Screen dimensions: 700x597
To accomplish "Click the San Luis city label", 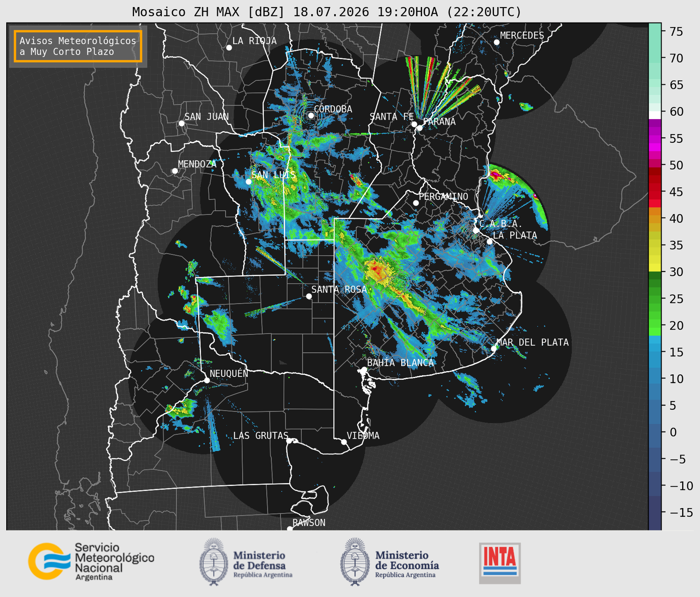I will (274, 175).
